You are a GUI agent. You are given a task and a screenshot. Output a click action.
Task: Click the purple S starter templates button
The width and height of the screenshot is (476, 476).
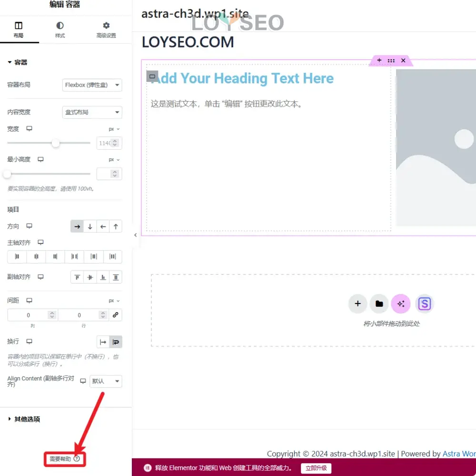(425, 304)
